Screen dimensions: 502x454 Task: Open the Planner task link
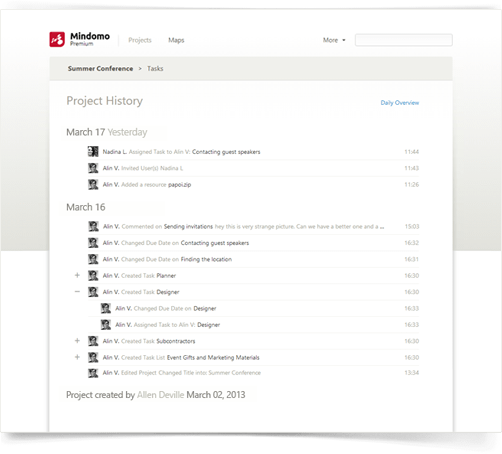166,275
